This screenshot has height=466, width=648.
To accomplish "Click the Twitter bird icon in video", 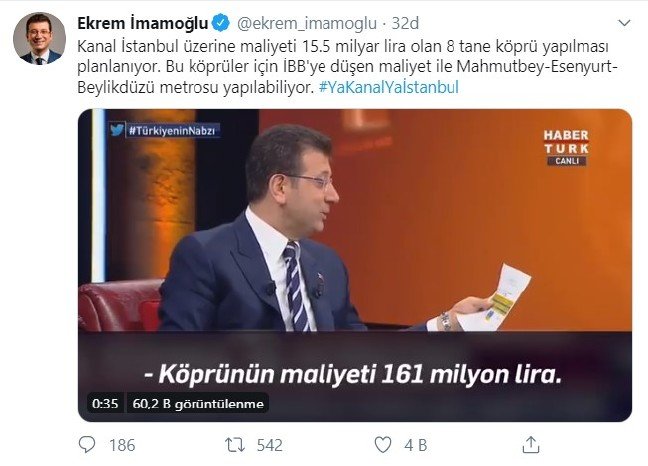I will (x=117, y=130).
